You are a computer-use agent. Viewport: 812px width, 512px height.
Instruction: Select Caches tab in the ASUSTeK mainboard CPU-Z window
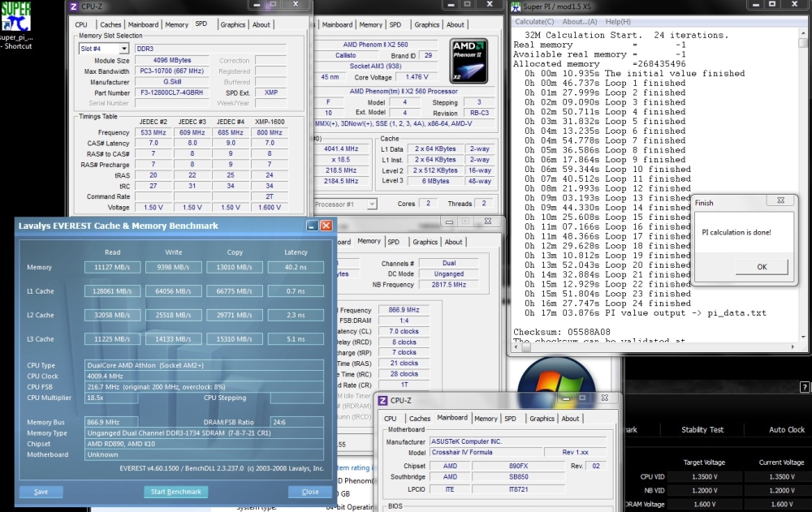[x=420, y=419]
